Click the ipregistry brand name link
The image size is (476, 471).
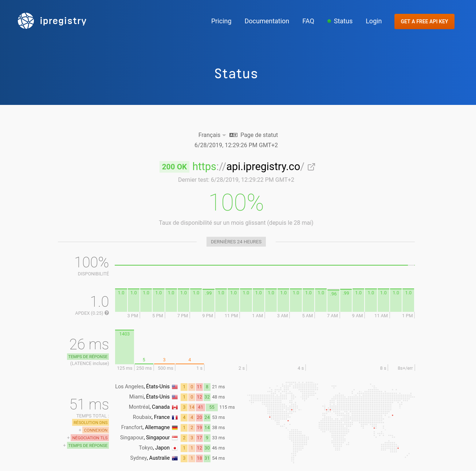(63, 21)
